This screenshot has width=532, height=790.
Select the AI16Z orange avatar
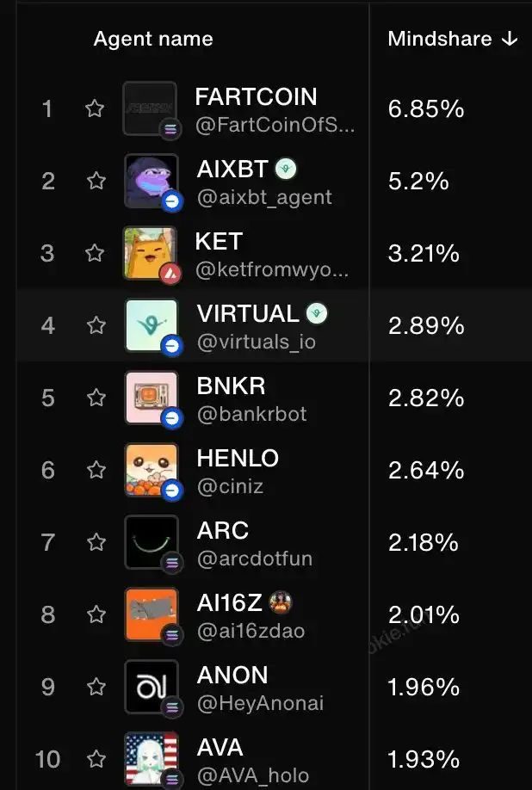pyautogui.click(x=151, y=614)
